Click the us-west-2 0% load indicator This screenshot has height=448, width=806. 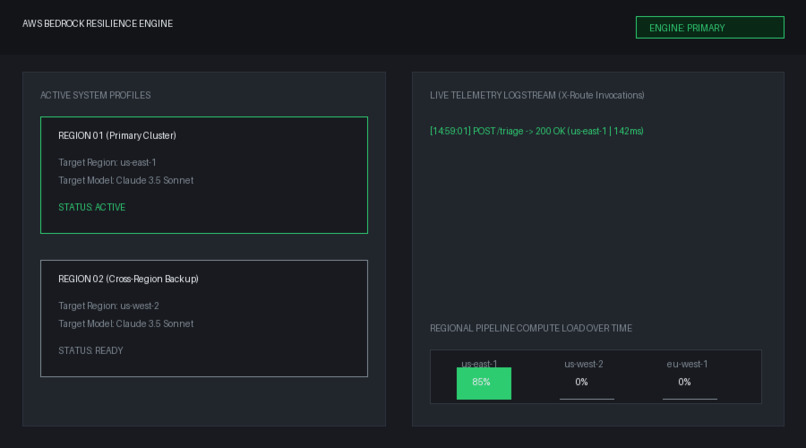pyautogui.click(x=581, y=382)
